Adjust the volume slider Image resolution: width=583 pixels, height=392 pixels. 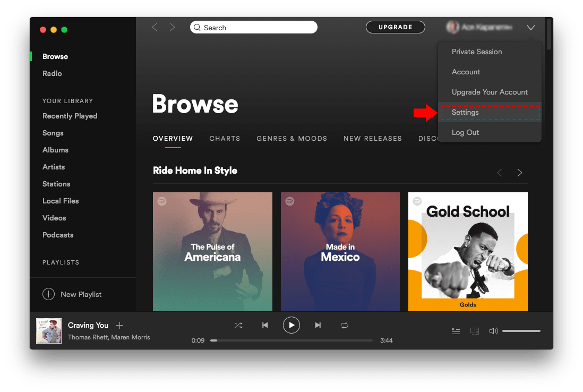(521, 331)
